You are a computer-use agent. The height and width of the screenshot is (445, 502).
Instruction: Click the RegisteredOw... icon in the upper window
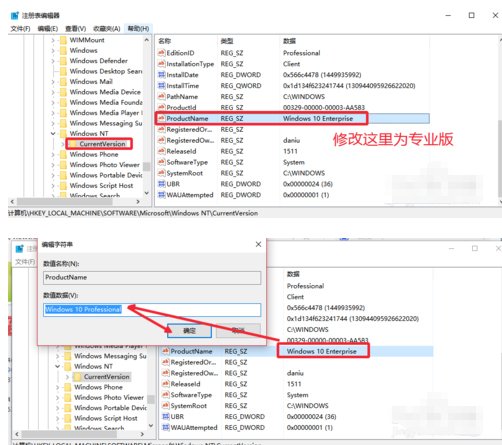coord(161,140)
